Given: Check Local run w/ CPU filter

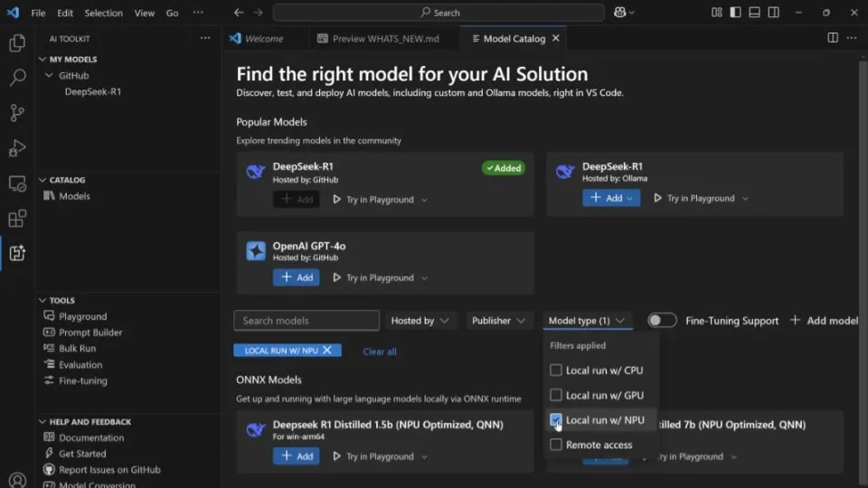Looking at the screenshot, I should point(556,371).
